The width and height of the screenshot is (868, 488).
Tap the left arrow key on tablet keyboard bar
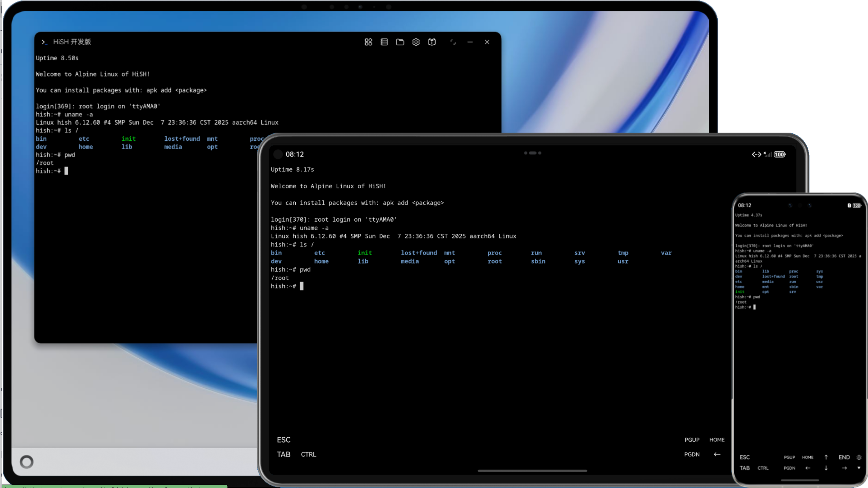coord(717,454)
